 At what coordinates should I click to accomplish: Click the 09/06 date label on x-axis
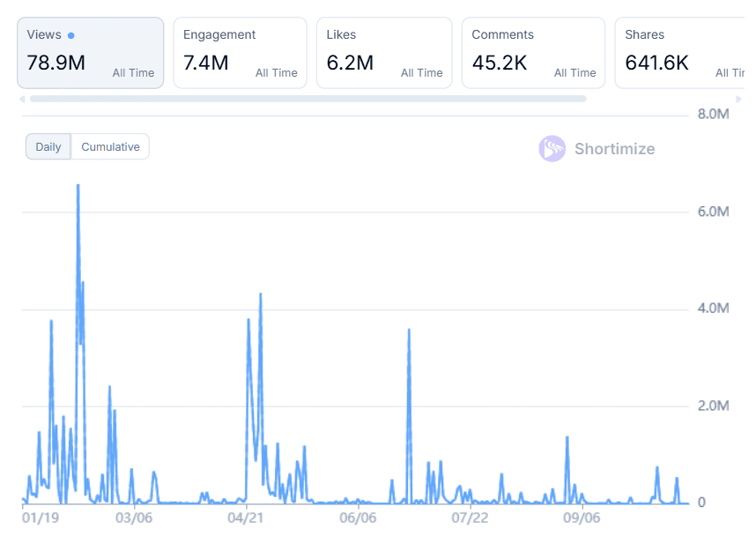[x=582, y=517]
